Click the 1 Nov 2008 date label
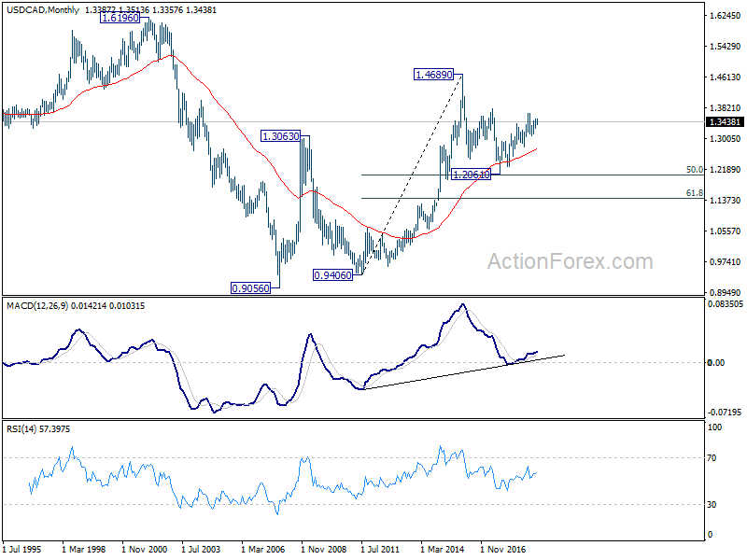Screen dimensions: 747x560 click(x=323, y=549)
